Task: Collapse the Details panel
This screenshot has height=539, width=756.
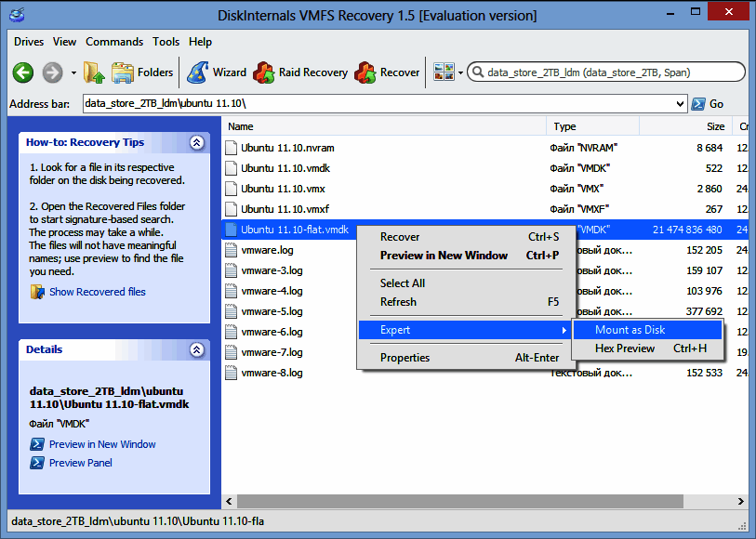Action: point(196,350)
